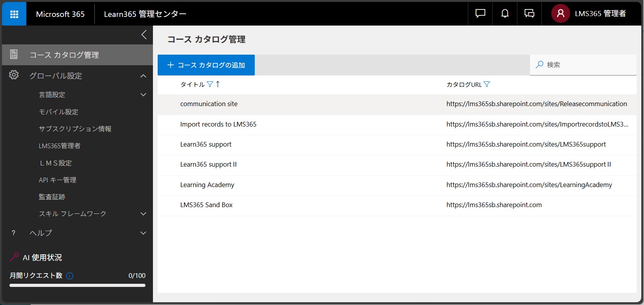Open notifications bell icon

[x=505, y=14]
